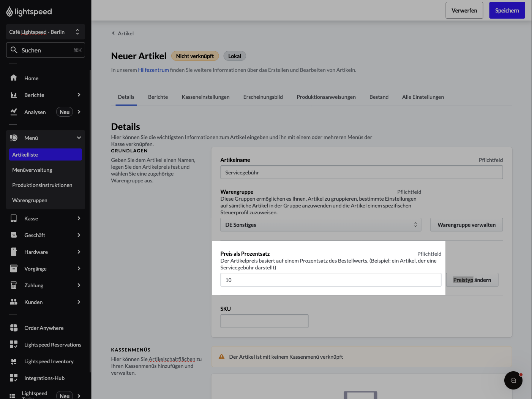Open Warengruppen in the sidebar
Viewport: 532px width, 399px height.
pyautogui.click(x=46, y=200)
